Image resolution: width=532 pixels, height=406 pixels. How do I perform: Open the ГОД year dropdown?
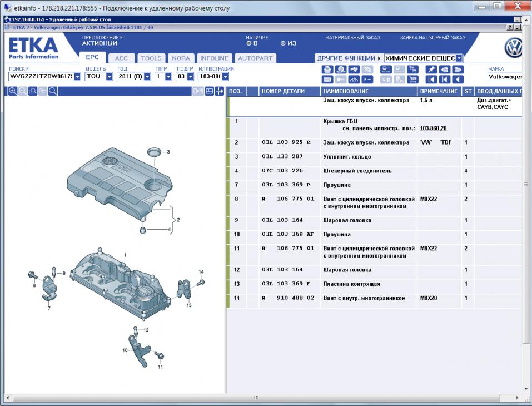coord(147,76)
